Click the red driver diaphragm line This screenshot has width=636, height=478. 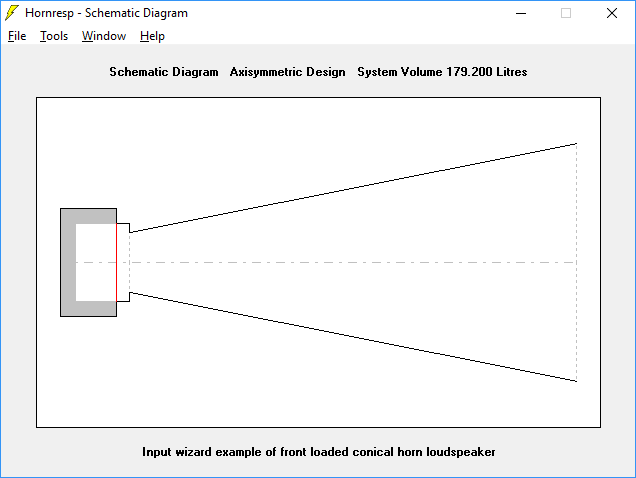coord(117,263)
